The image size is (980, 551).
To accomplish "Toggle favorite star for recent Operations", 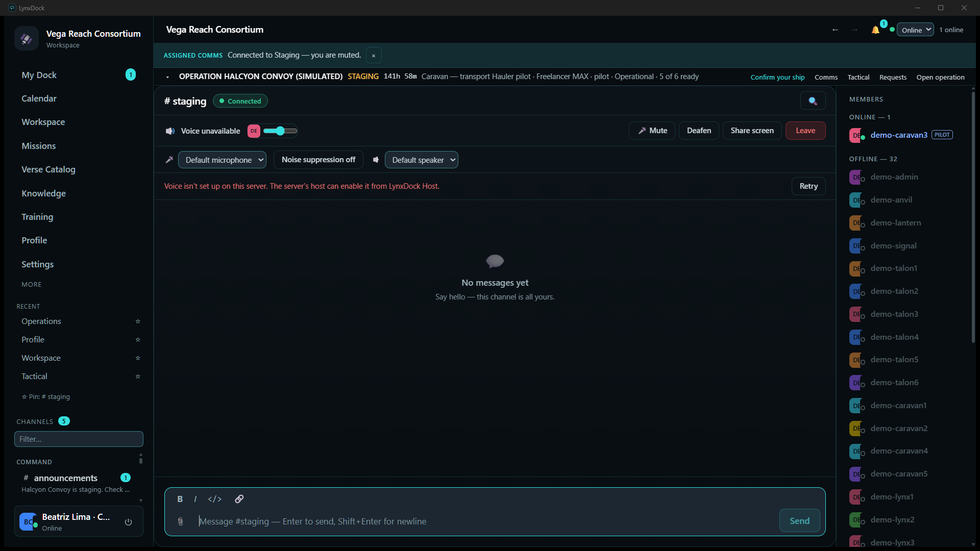I will [x=138, y=321].
